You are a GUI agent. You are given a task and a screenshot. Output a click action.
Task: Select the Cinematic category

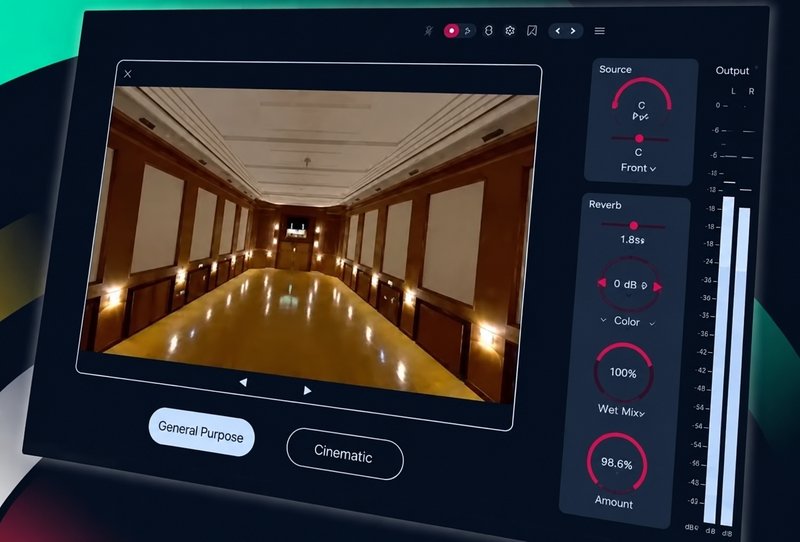click(344, 453)
